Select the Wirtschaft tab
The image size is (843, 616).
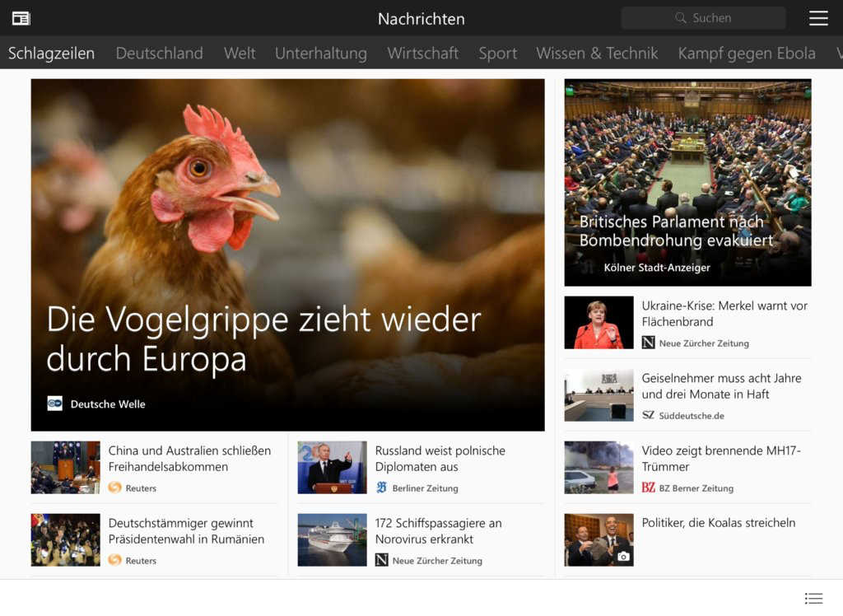422,54
